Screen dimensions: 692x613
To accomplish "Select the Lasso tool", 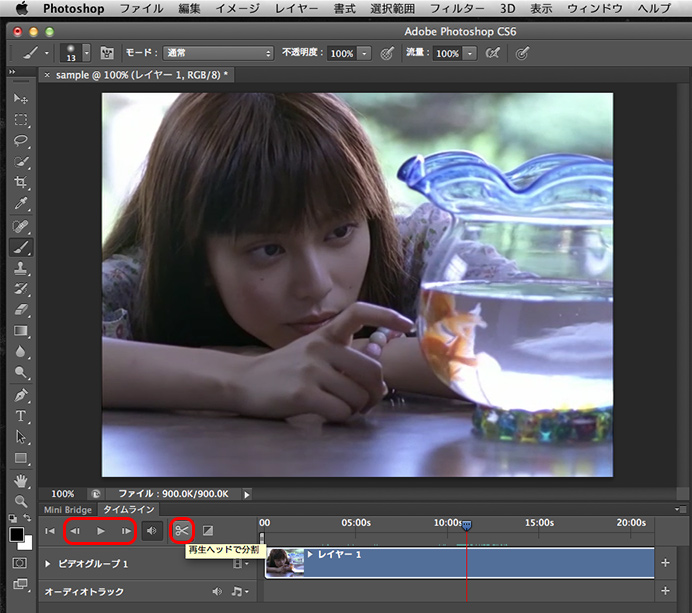I will click(x=20, y=140).
